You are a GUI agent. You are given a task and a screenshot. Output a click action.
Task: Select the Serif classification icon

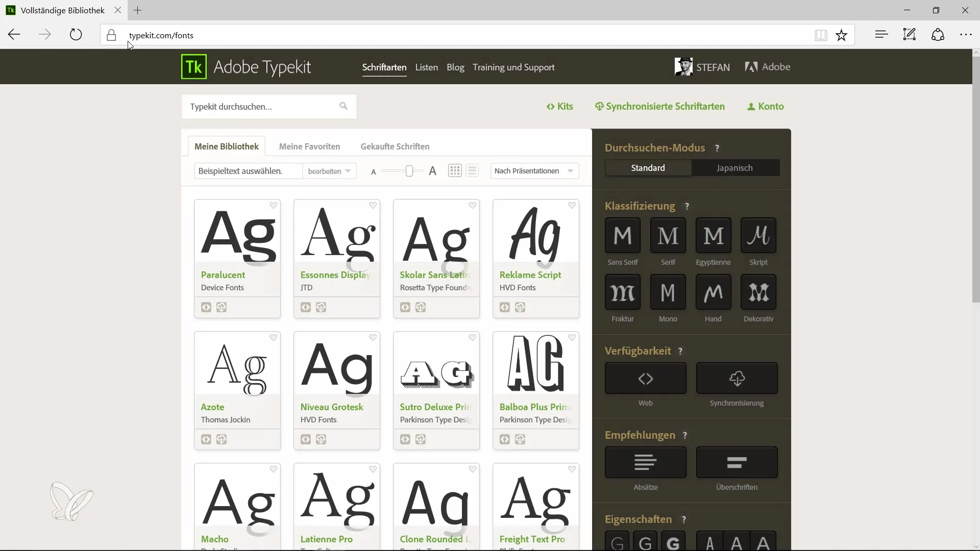click(668, 235)
